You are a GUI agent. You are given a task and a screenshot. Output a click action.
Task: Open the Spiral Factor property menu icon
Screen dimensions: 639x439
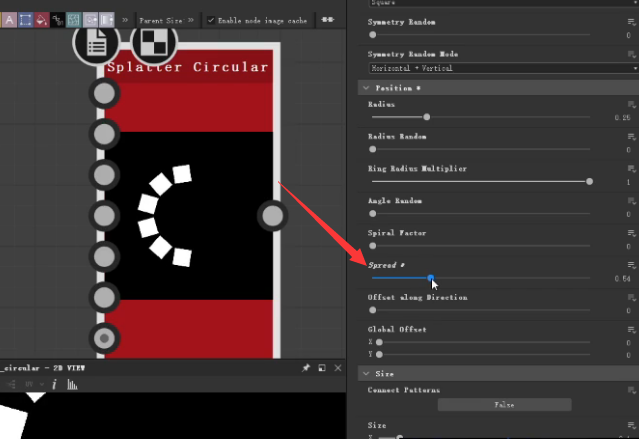coord(632,233)
